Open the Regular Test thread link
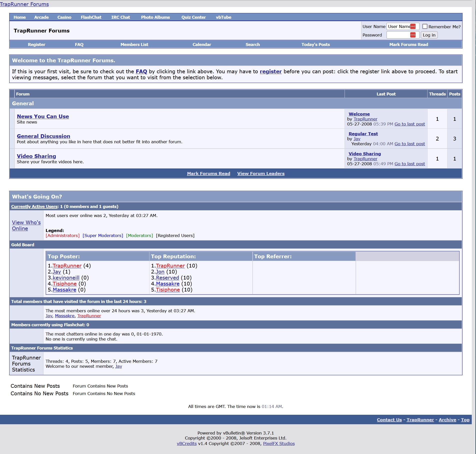 coord(363,134)
